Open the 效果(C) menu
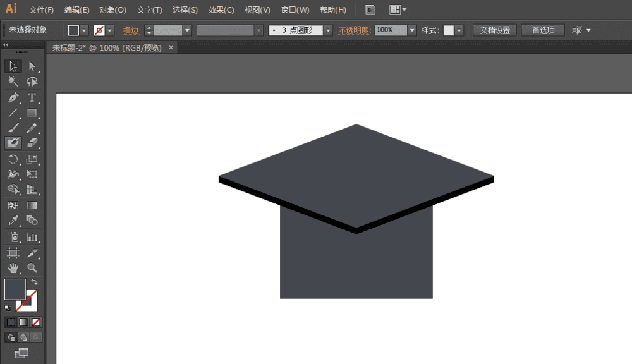Screen dimensions: 632x364 tap(221, 10)
